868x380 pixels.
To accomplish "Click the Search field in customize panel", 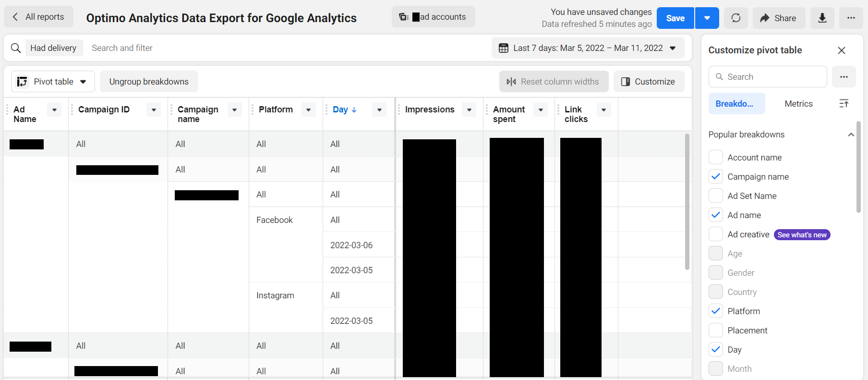I will (x=768, y=77).
